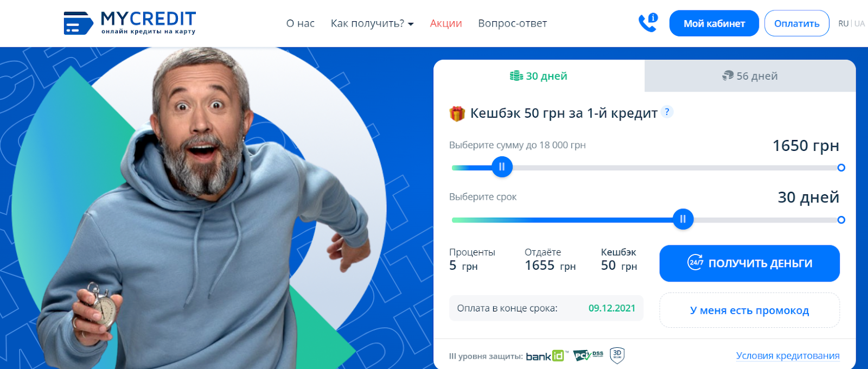Click the question mark help icon near cashback
Screen dimensions: 868x369
click(667, 112)
